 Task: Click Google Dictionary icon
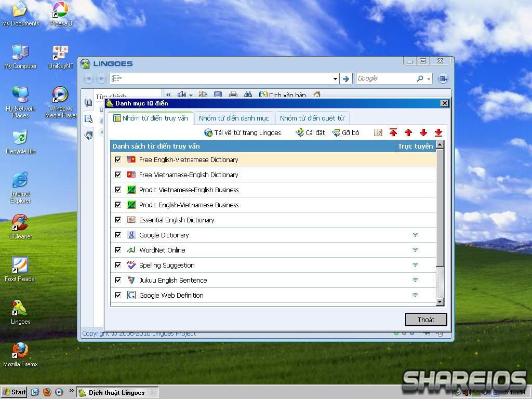(x=131, y=235)
